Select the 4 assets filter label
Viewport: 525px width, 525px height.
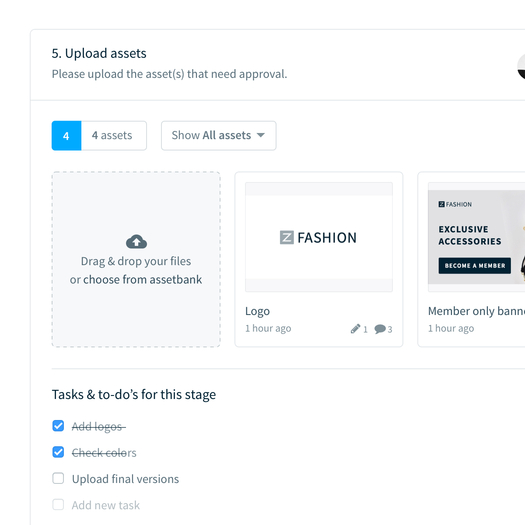[x=112, y=135]
